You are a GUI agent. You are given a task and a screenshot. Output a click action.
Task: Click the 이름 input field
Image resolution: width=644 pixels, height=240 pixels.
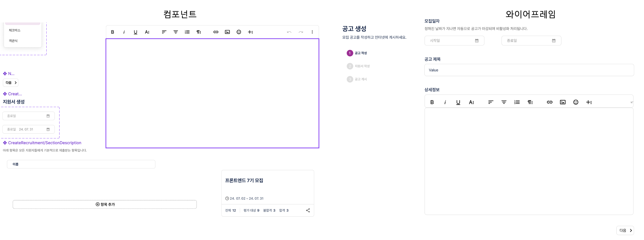(x=81, y=164)
